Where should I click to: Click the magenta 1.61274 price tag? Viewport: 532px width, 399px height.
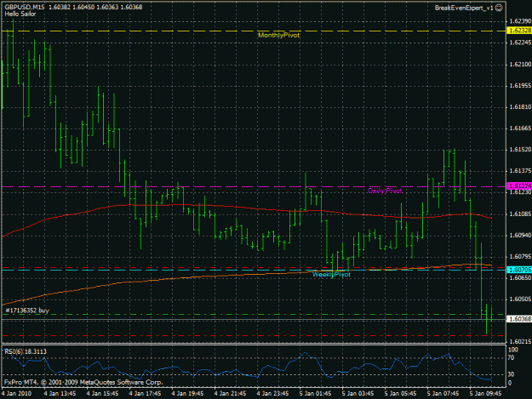click(519, 185)
